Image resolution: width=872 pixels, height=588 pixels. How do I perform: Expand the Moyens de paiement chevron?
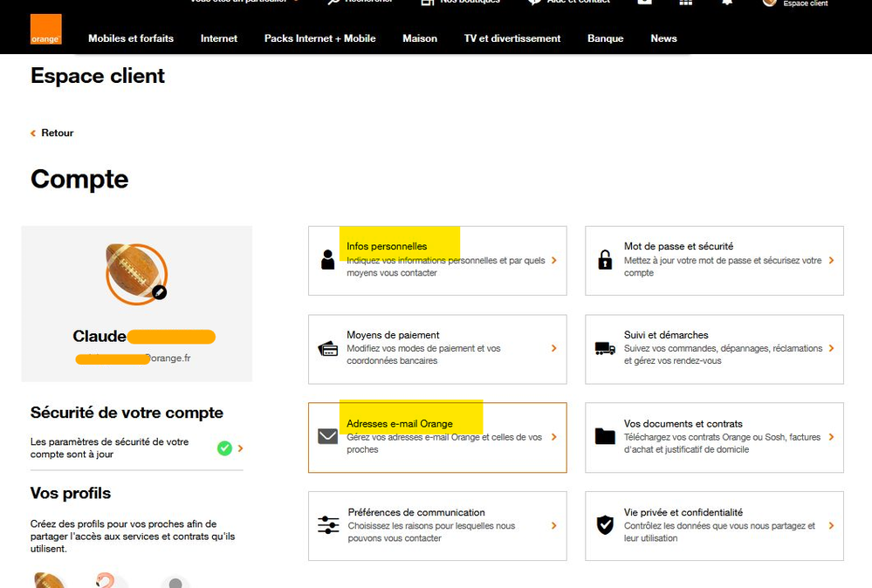coord(554,348)
